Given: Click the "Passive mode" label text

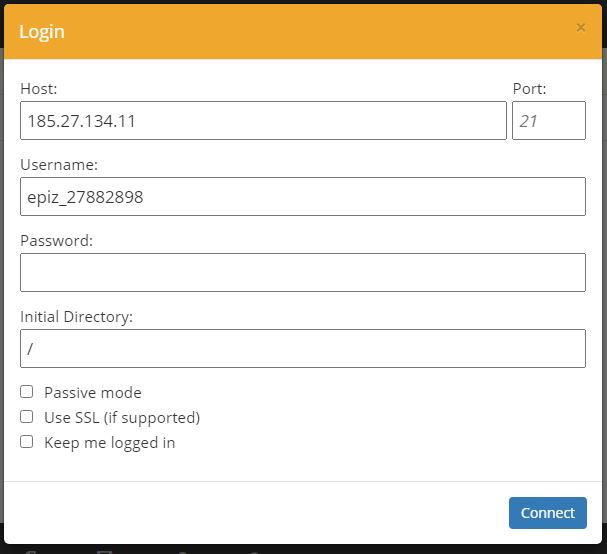Looking at the screenshot, I should (x=93, y=393).
